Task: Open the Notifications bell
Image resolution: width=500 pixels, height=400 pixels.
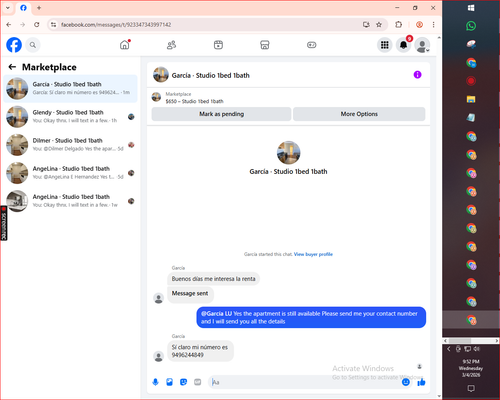Action: pos(403,45)
